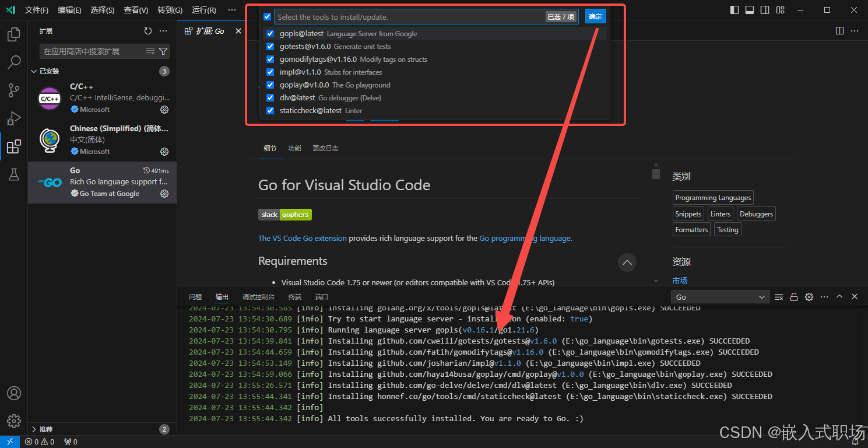
Task: Open manage gear for Go extension
Action: pos(164,194)
